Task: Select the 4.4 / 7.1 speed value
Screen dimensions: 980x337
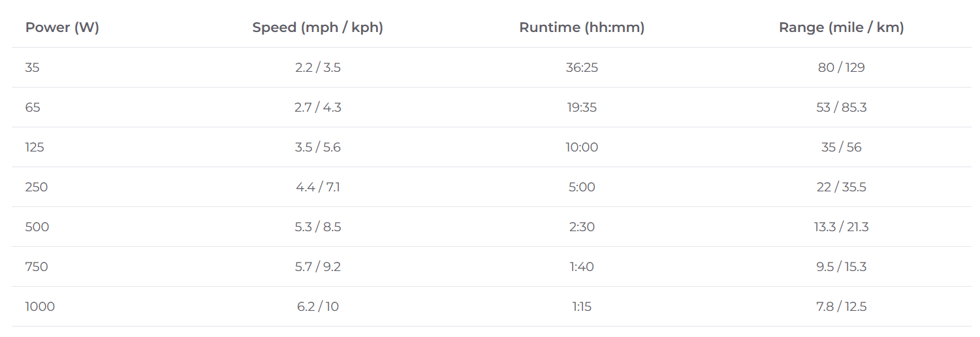Action: pyautogui.click(x=318, y=187)
